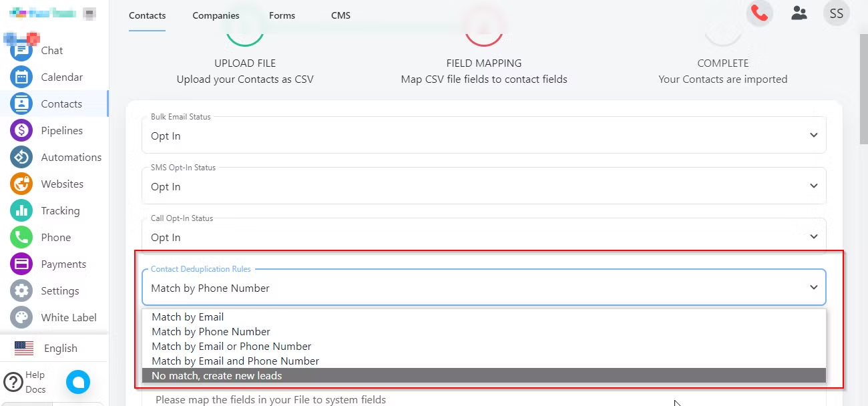The width and height of the screenshot is (868, 406).
Task: Click the Settings sidebar label
Action: tap(60, 290)
